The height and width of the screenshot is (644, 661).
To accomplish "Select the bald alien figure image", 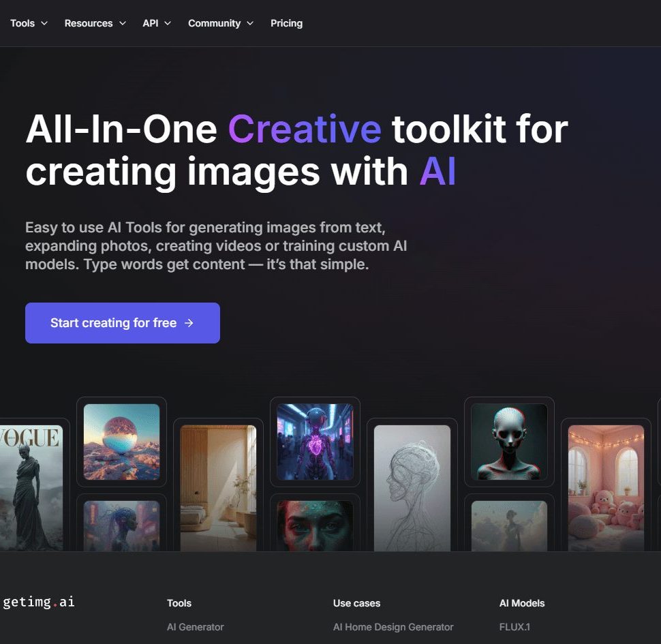I will point(509,442).
